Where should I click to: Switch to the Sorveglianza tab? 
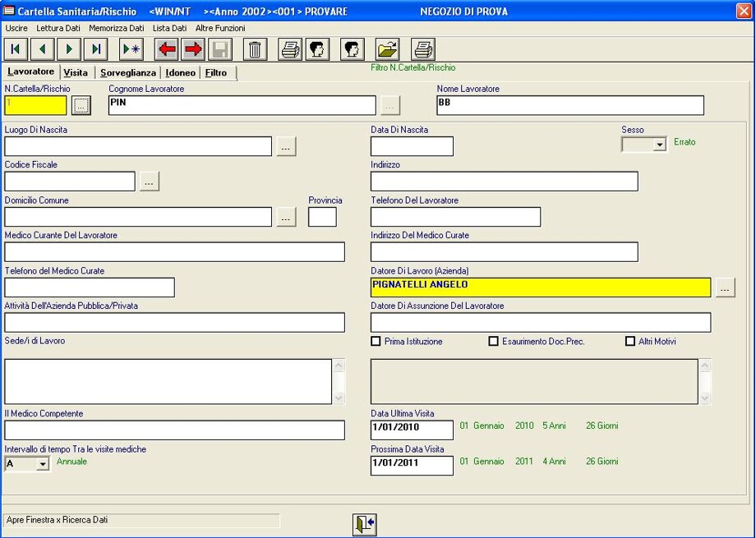(127, 73)
